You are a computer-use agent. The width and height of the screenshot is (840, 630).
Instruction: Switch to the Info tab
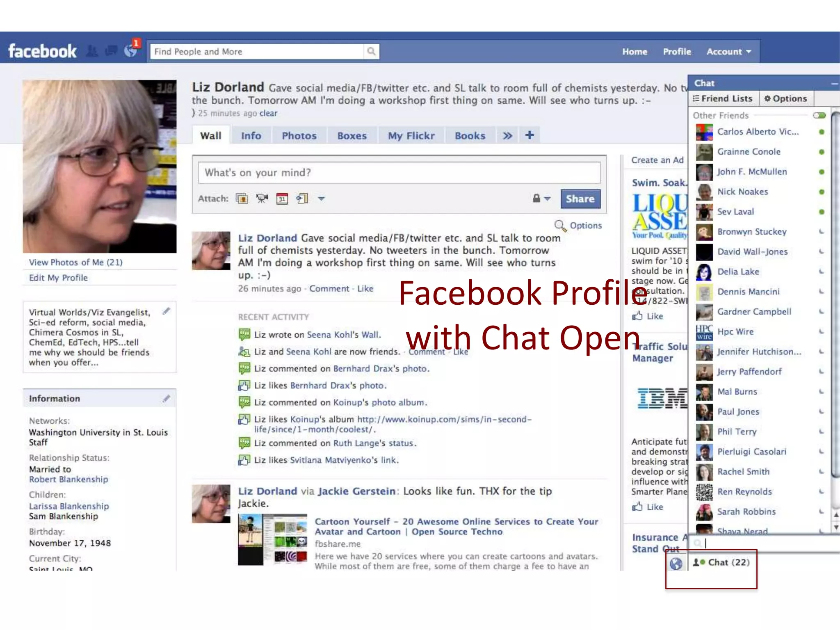click(251, 135)
